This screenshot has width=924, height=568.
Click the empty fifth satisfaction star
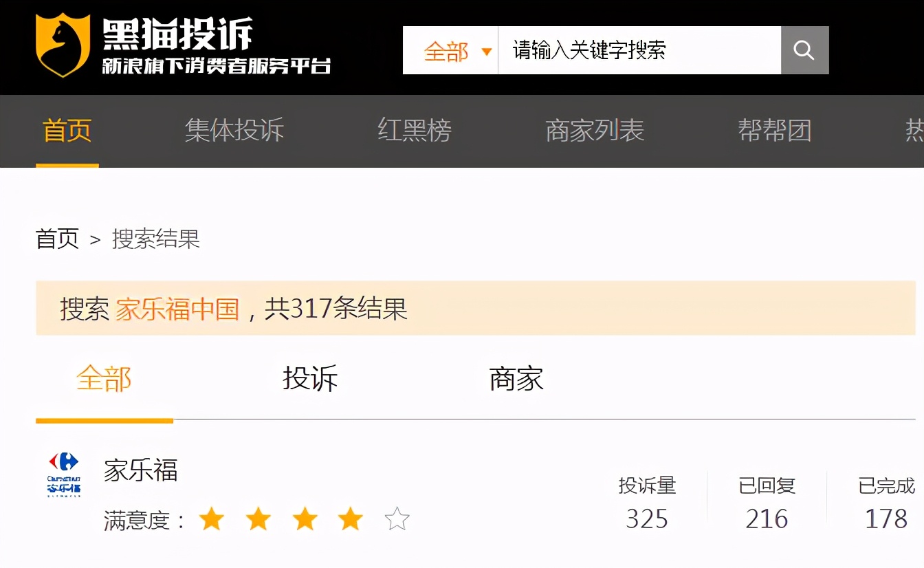point(397,519)
